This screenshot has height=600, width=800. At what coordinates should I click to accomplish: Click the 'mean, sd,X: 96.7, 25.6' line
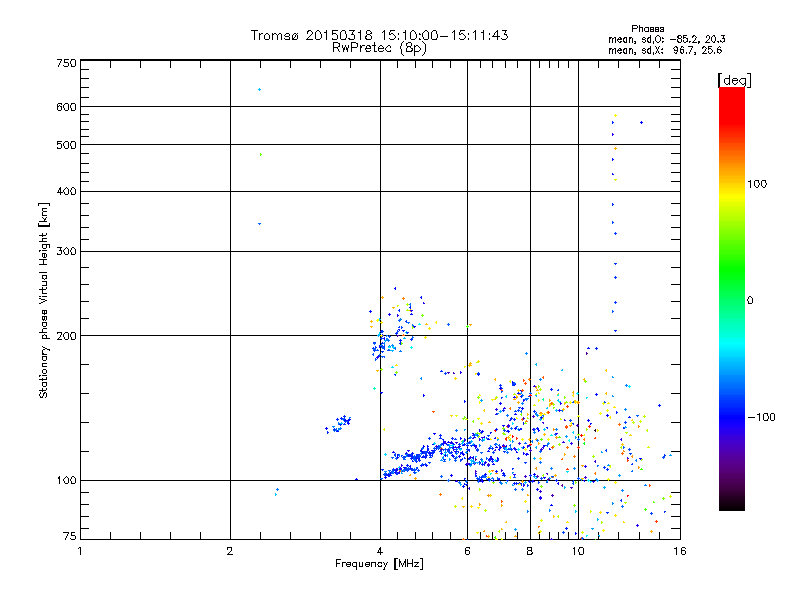[665, 50]
